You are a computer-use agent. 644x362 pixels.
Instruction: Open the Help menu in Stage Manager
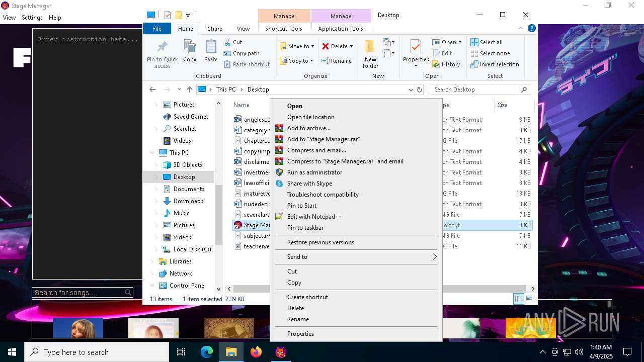click(55, 18)
